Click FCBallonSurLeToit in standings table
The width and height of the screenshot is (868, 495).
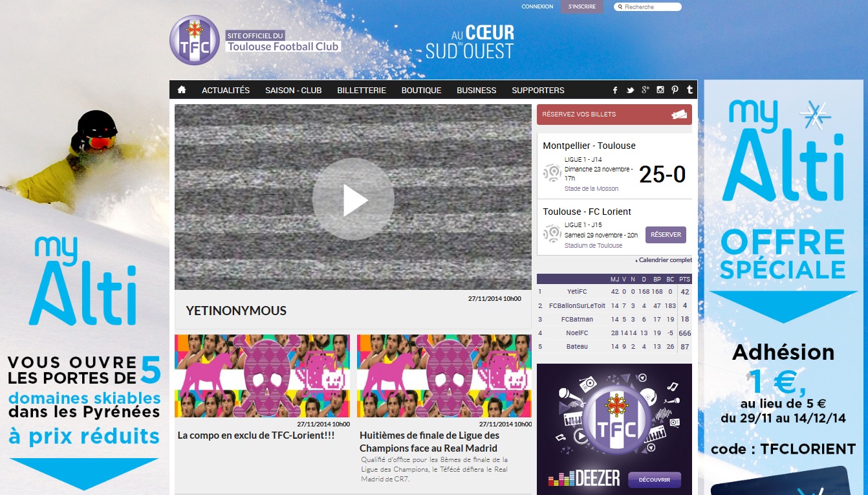pyautogui.click(x=577, y=305)
